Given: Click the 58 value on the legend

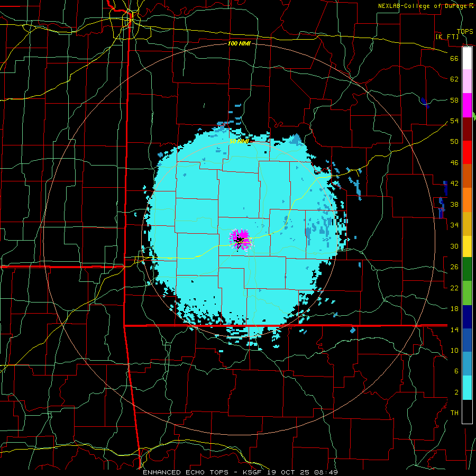Looking at the screenshot, I should pyautogui.click(x=454, y=100).
